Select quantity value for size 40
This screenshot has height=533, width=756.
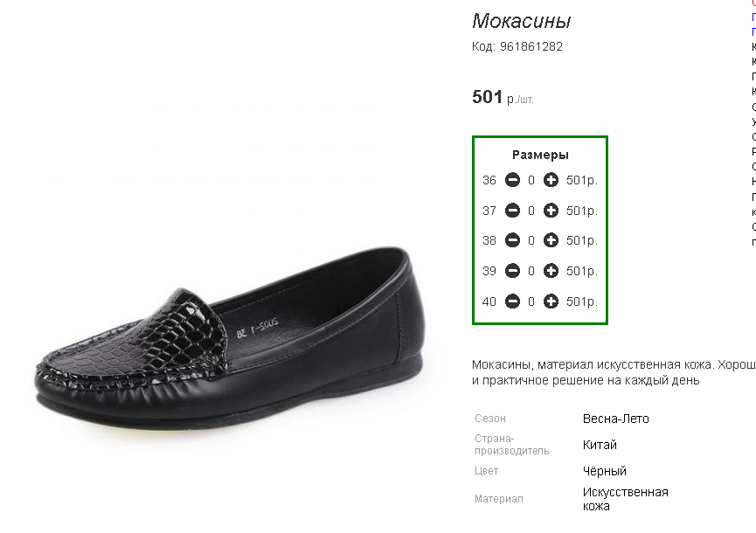(531, 301)
